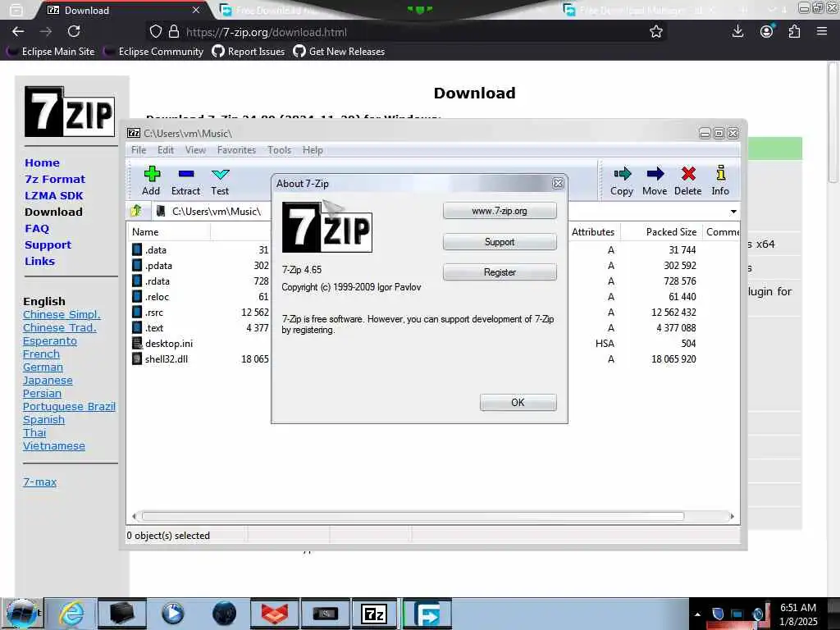Screen dimensions: 840x630
Task: Open the browser hamburger menu
Action: (x=822, y=32)
